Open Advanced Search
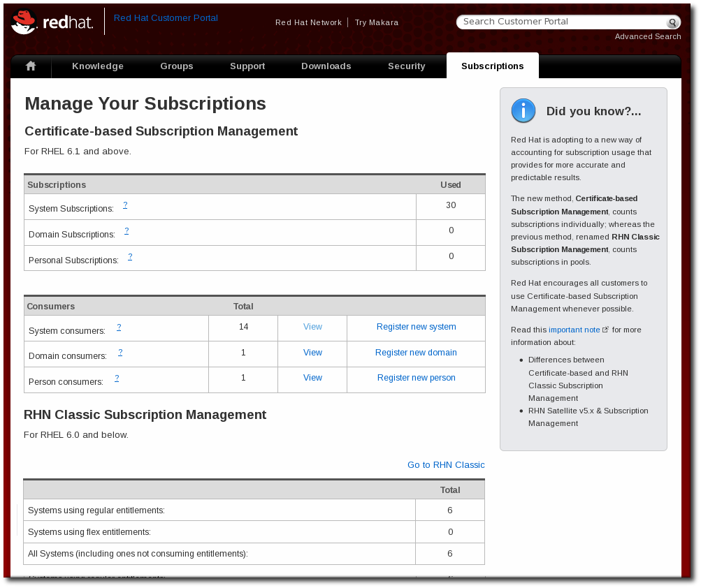701x588 pixels. (x=648, y=36)
